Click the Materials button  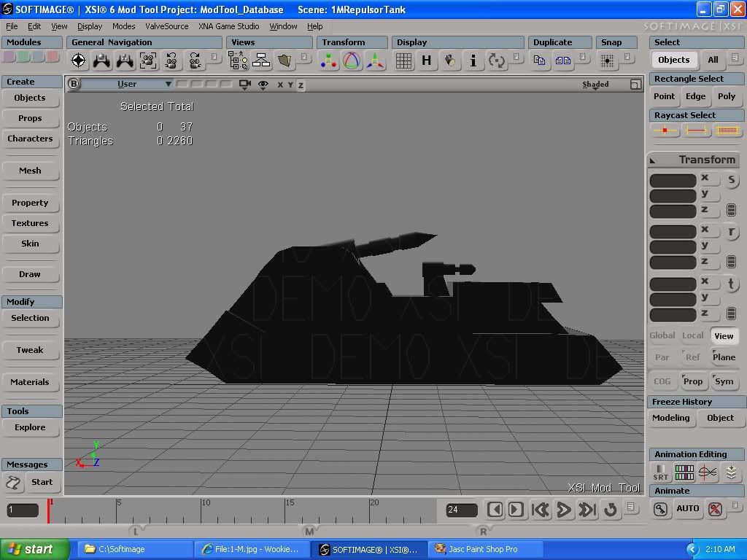(30, 382)
